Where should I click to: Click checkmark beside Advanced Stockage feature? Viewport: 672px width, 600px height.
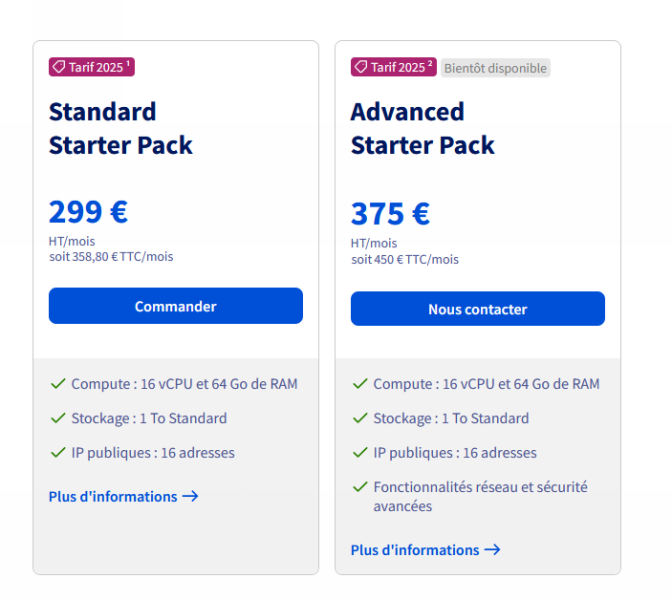click(360, 418)
